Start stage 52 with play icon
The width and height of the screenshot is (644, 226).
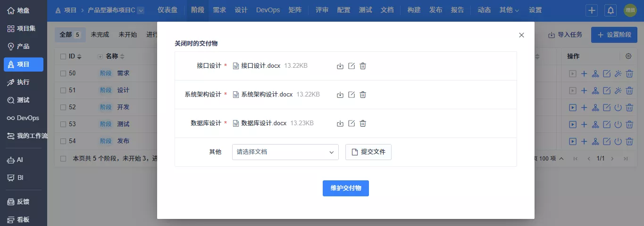pos(572,107)
